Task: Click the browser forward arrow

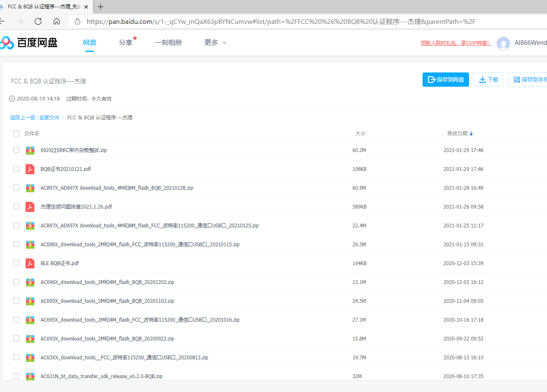Action: pos(20,21)
